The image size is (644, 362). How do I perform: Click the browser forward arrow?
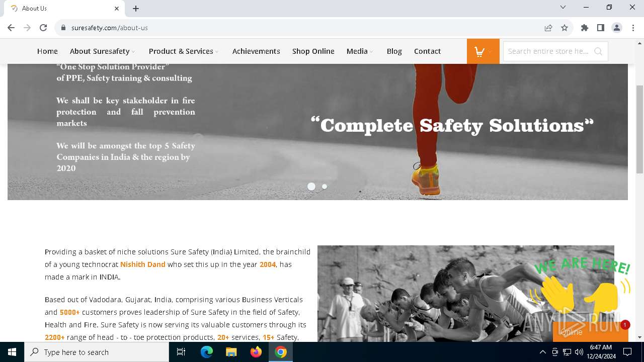coord(27,28)
